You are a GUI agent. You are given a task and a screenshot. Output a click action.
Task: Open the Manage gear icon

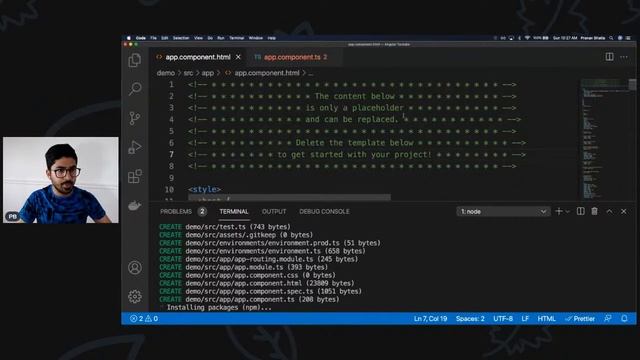point(135,296)
